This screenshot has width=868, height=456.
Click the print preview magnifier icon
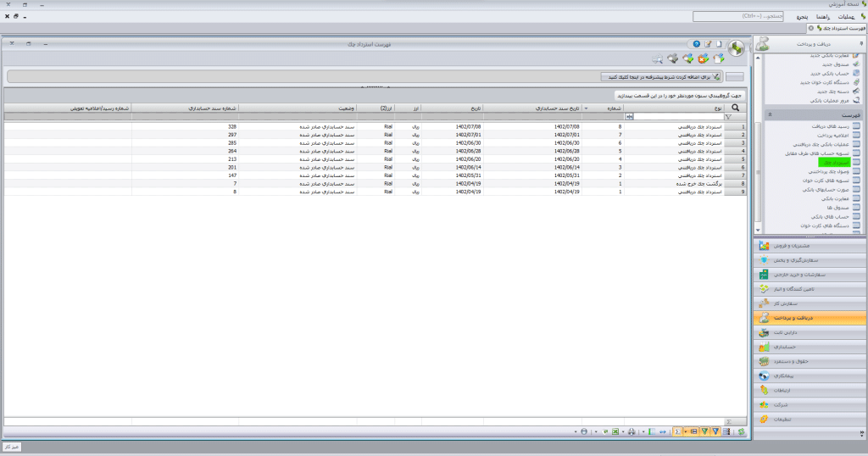[657, 58]
